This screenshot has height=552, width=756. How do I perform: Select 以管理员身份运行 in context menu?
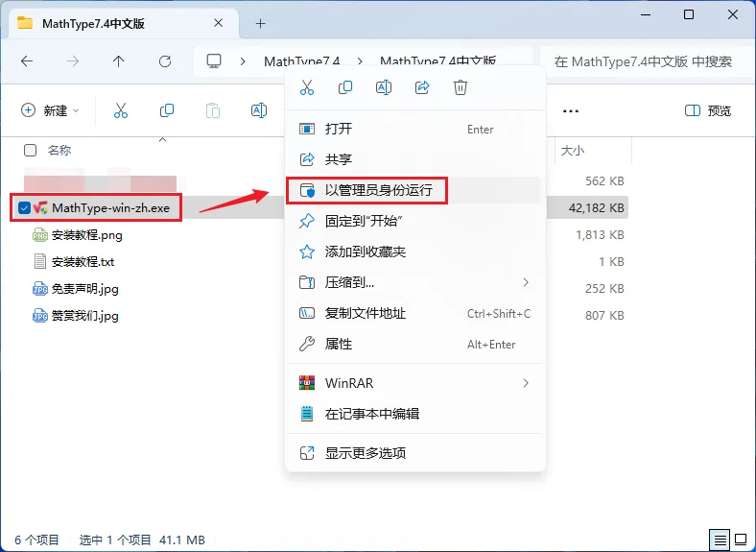(414, 190)
